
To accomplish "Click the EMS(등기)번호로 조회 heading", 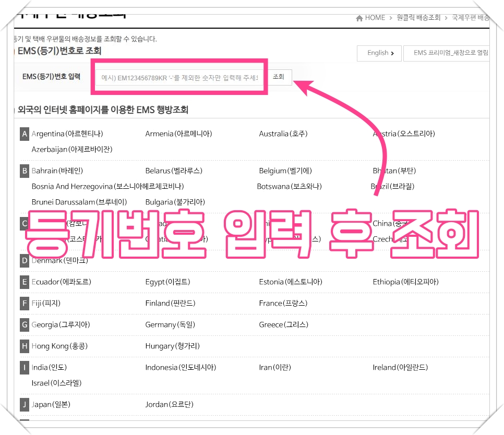I will tap(59, 51).
